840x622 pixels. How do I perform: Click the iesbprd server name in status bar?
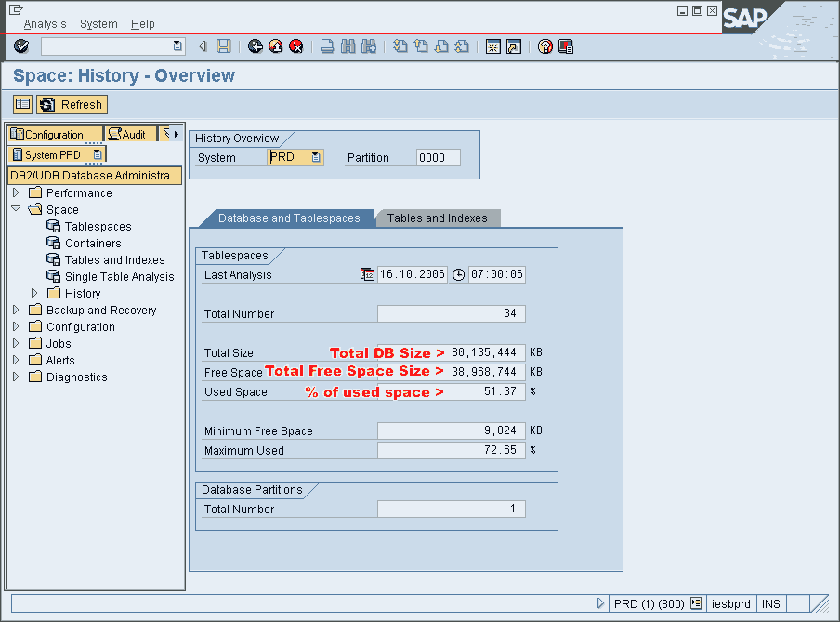tap(730, 603)
